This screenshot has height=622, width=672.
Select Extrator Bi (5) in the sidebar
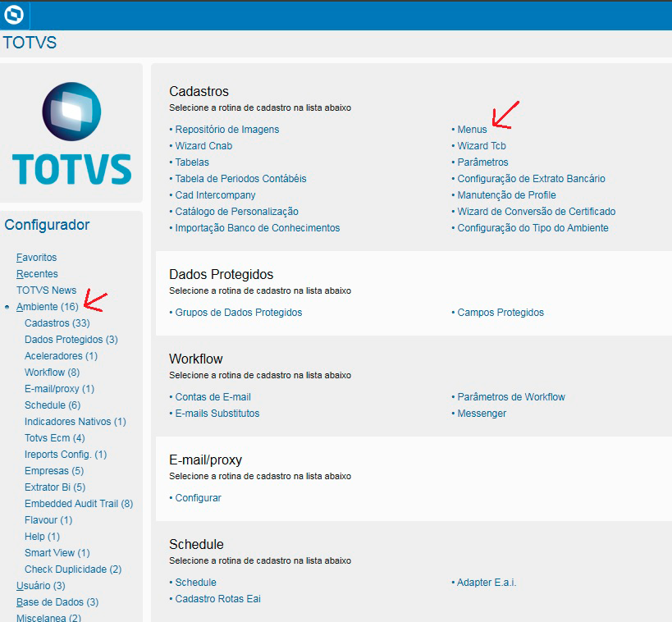tap(55, 487)
